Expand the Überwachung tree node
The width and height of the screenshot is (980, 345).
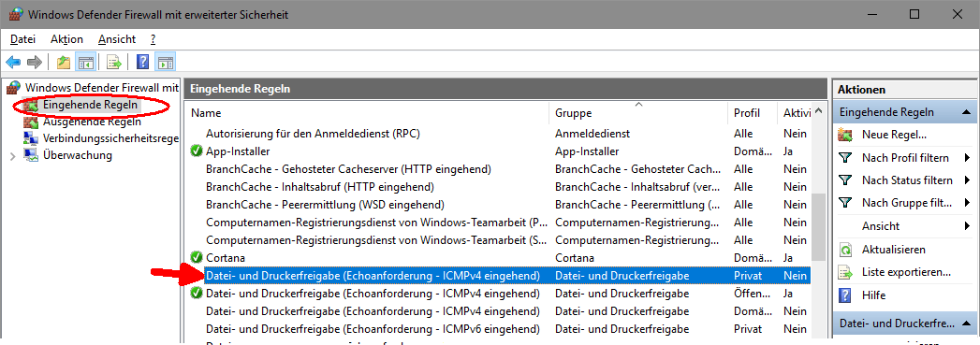(13, 156)
